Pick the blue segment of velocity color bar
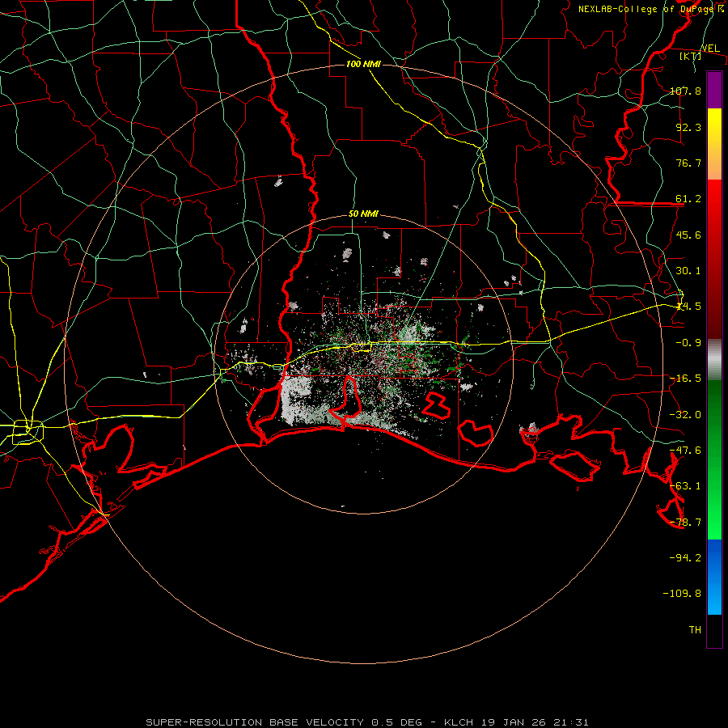 tap(714, 577)
